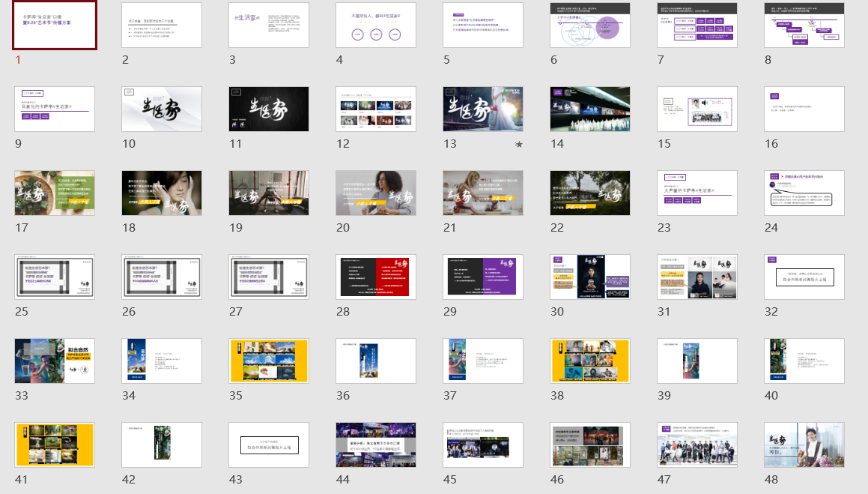Select slide 41 yellow background thumbnail
Viewport: 868px width, 494px height.
coord(55,445)
